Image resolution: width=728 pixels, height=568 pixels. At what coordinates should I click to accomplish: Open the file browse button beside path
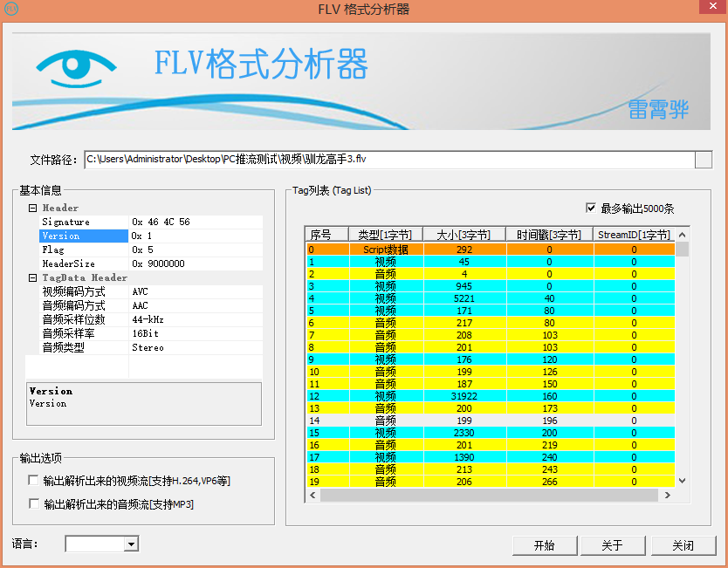click(704, 160)
